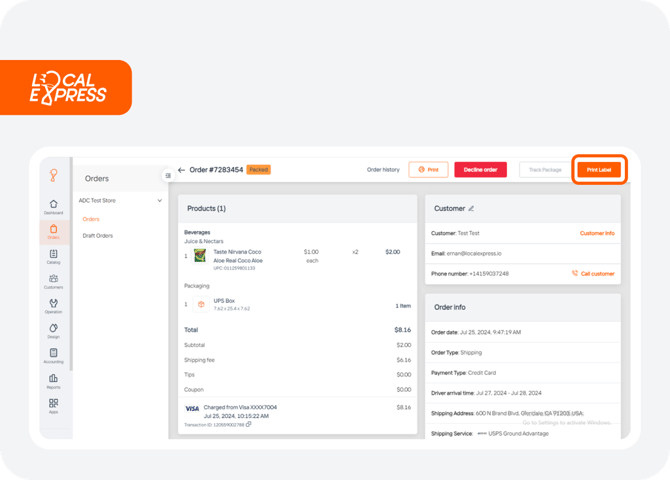
Task: Click the Local Express pin logo in sidebar
Action: (53, 175)
